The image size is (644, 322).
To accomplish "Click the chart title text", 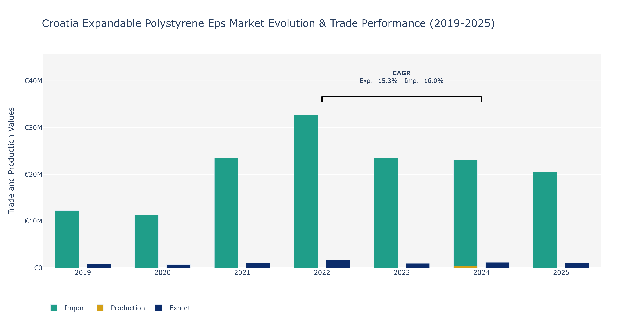I will pos(268,23).
